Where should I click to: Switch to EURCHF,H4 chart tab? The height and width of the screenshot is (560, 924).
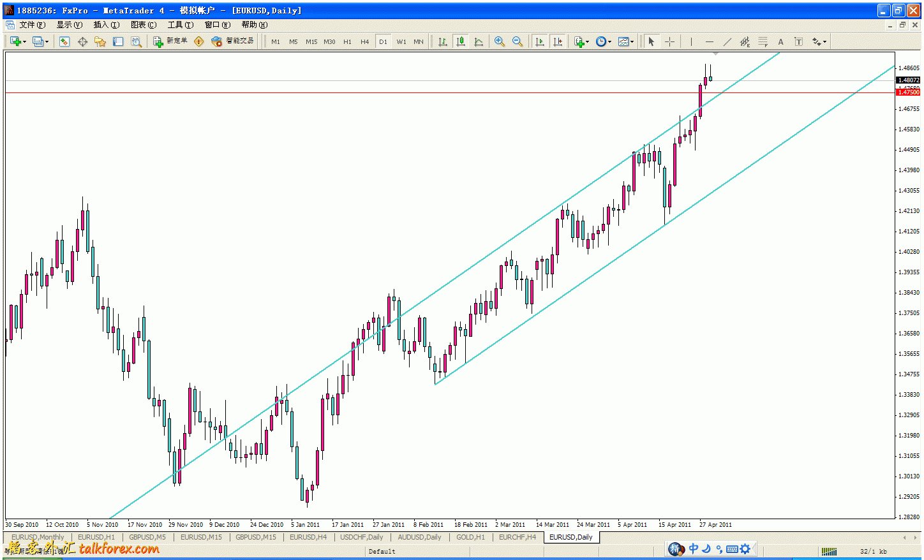tap(518, 537)
